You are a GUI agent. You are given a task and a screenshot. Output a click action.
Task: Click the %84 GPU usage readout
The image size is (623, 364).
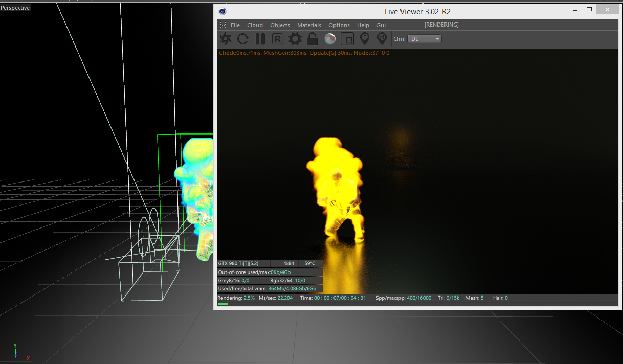tap(289, 263)
